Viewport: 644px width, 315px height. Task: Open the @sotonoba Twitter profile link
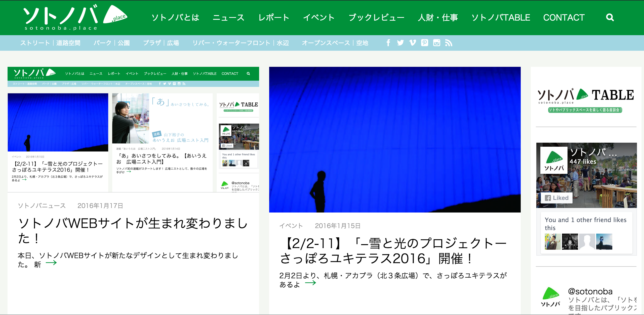[x=590, y=291]
